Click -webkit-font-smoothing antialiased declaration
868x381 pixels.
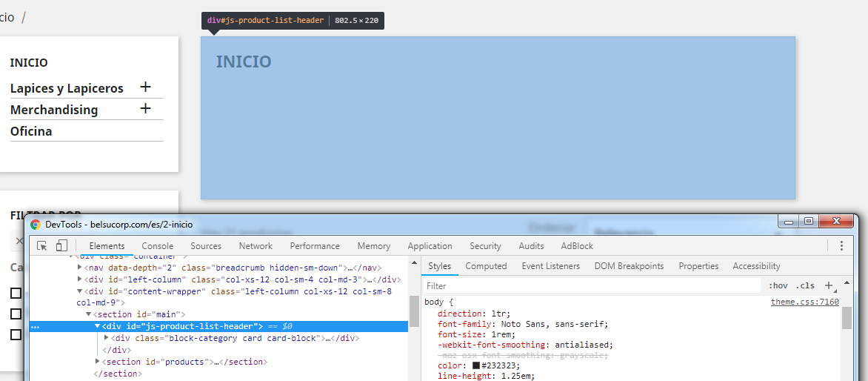point(525,345)
